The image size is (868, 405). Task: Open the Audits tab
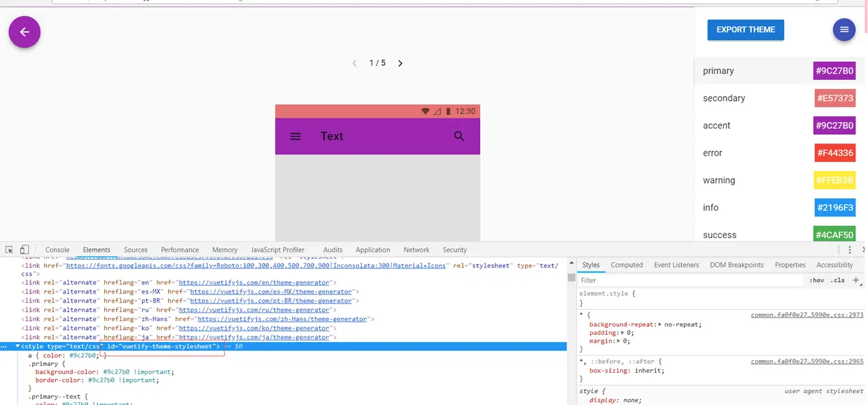pos(333,249)
